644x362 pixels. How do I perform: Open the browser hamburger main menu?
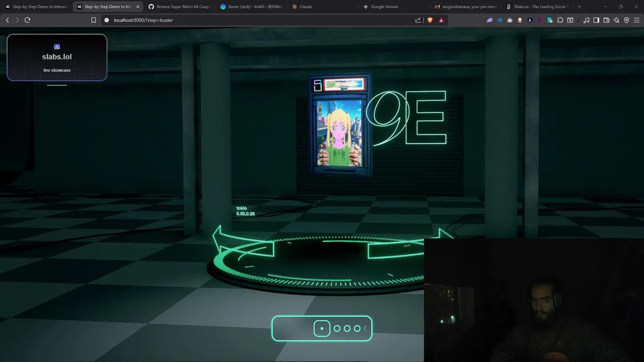coord(636,20)
